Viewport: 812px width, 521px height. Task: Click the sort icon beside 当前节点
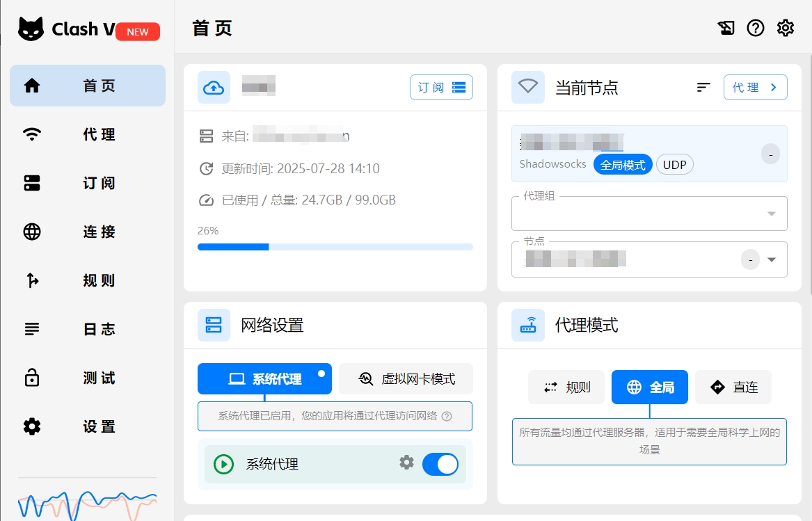click(x=703, y=87)
